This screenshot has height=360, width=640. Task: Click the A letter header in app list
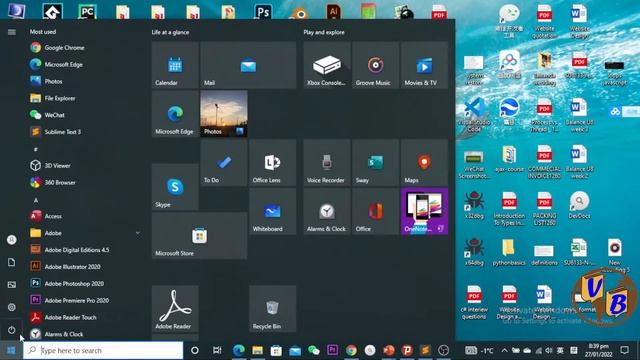(36, 200)
